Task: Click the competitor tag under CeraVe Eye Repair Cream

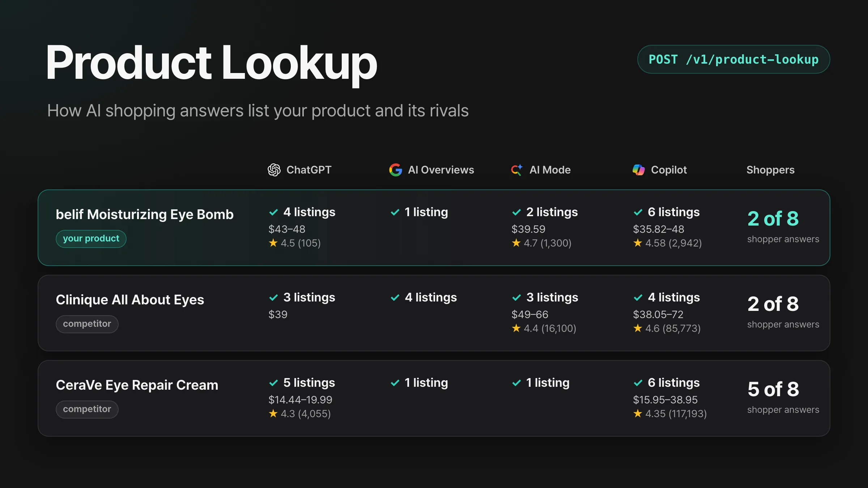Action: pos(87,409)
